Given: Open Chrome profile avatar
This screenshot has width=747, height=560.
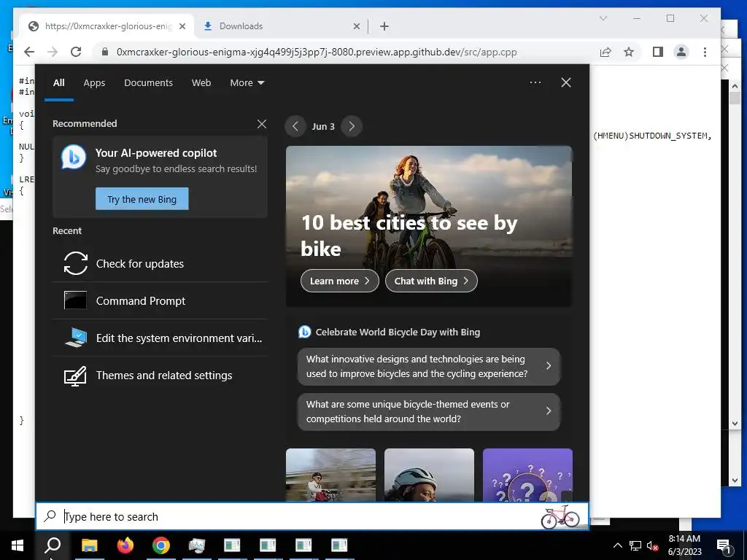Looking at the screenshot, I should click(681, 52).
